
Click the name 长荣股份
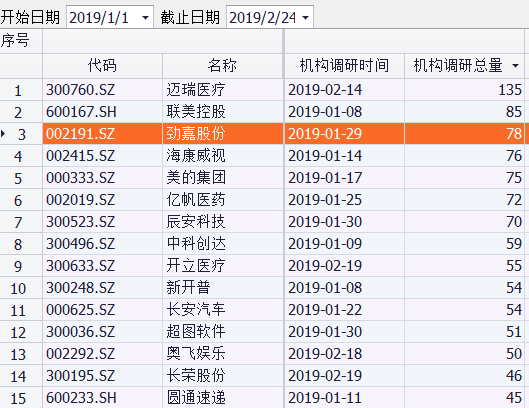point(196,376)
